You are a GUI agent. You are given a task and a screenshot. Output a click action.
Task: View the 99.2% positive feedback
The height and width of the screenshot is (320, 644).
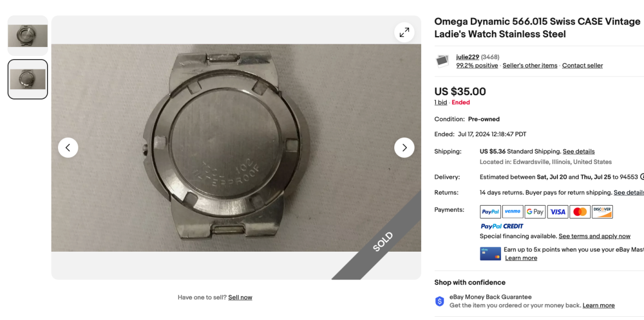point(477,66)
